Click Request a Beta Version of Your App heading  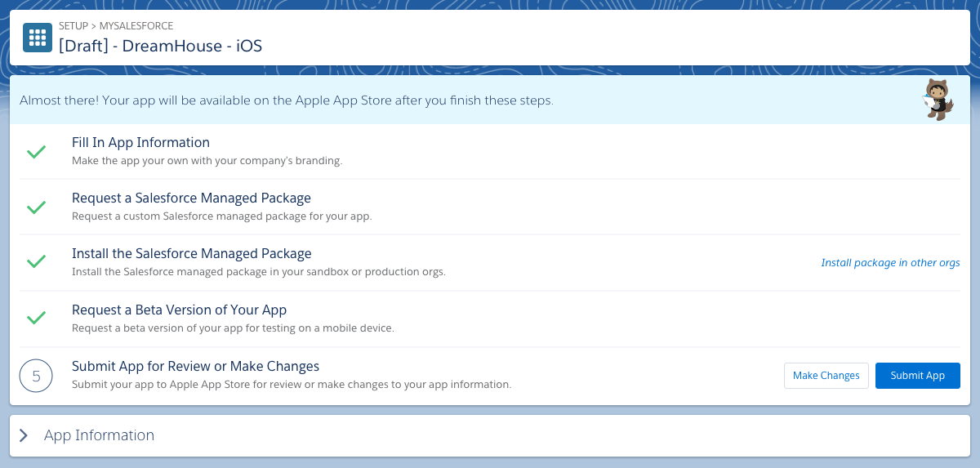pyautogui.click(x=179, y=310)
